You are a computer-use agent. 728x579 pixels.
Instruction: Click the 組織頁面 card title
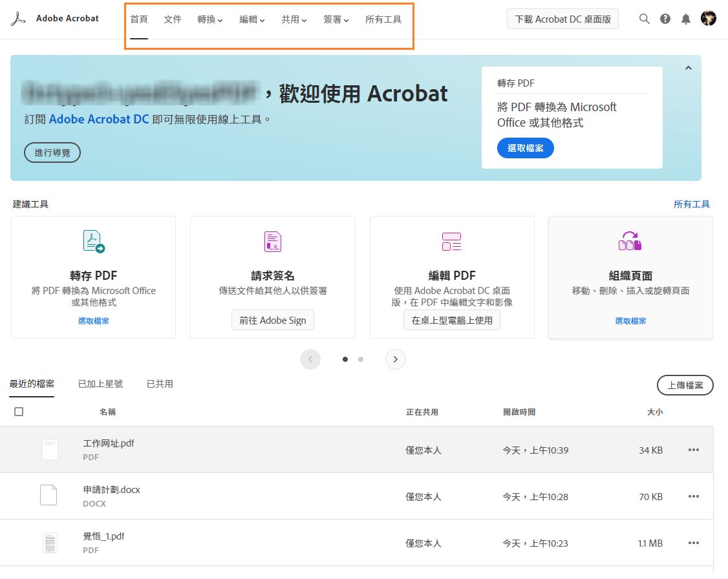pyautogui.click(x=630, y=275)
